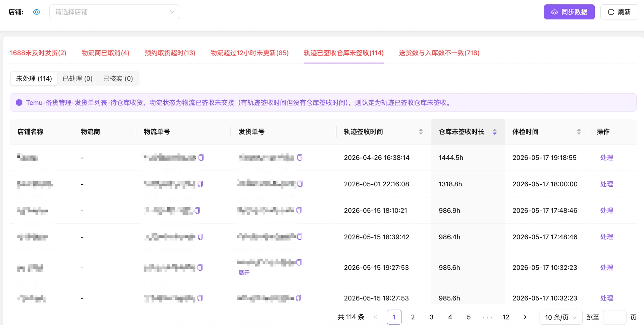The image size is (644, 325).
Task: Copy logistics number in the 1444.5h row
Action: pyautogui.click(x=201, y=157)
